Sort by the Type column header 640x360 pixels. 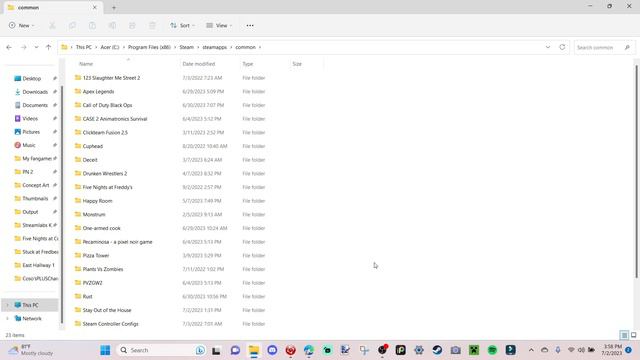coord(248,64)
